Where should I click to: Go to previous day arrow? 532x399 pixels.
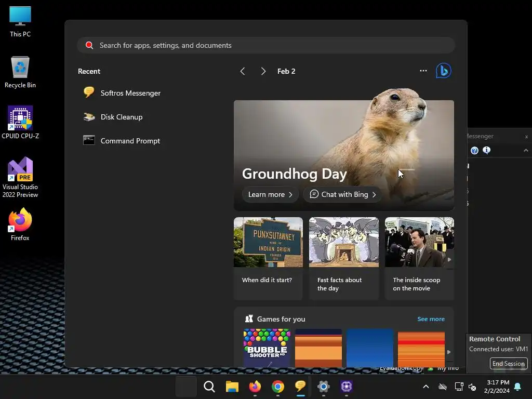[243, 71]
